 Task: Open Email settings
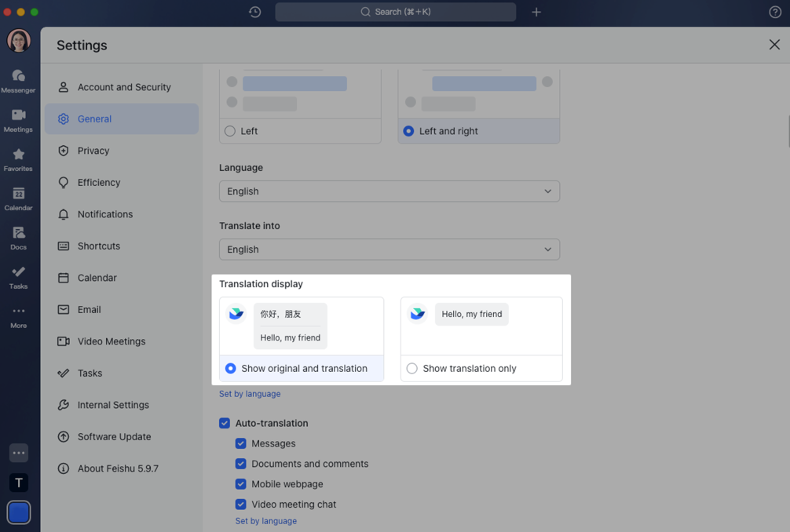122,309
